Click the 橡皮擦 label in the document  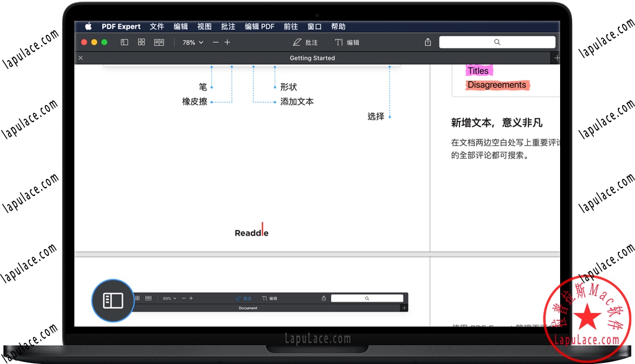pyautogui.click(x=195, y=101)
